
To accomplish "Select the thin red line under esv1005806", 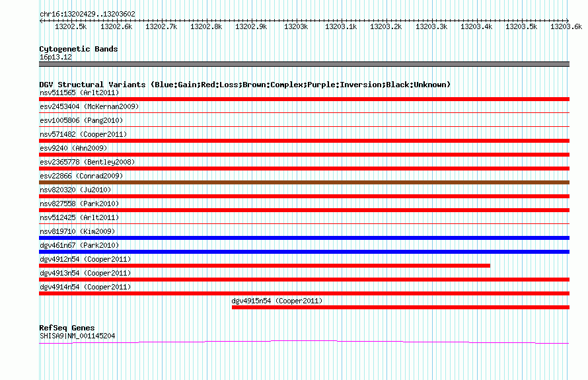I will click(304, 126).
